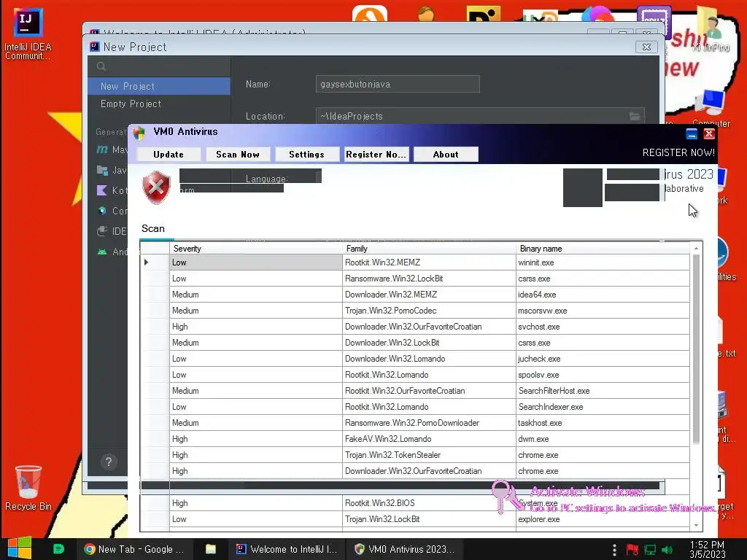Select the SearchIndexer.exe cell
This screenshot has height=560, width=747.
(x=603, y=407)
